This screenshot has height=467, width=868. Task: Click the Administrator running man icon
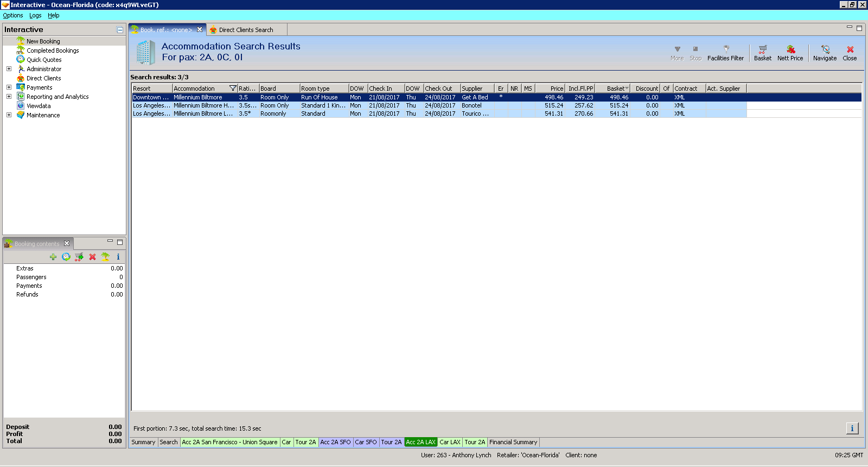pyautogui.click(x=21, y=68)
